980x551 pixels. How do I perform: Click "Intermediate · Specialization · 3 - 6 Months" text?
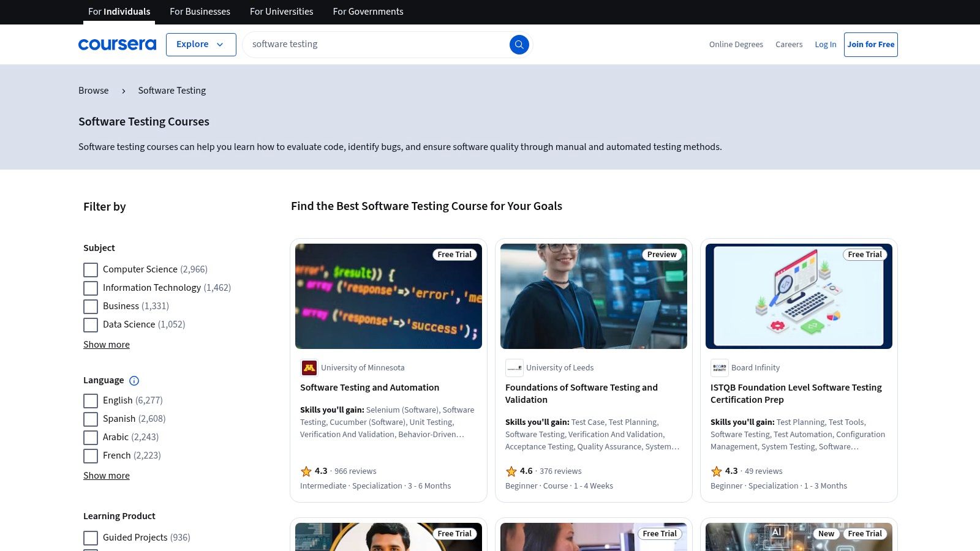[x=375, y=486]
